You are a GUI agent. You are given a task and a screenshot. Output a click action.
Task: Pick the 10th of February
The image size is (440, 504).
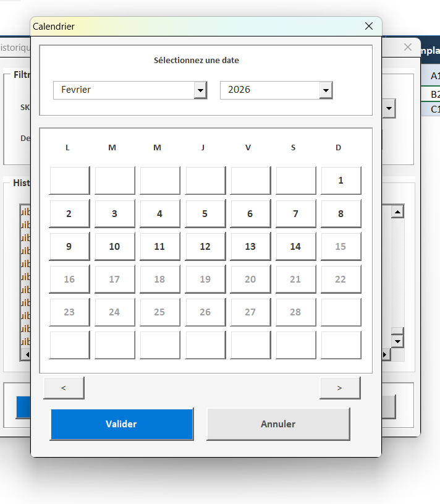pyautogui.click(x=115, y=246)
